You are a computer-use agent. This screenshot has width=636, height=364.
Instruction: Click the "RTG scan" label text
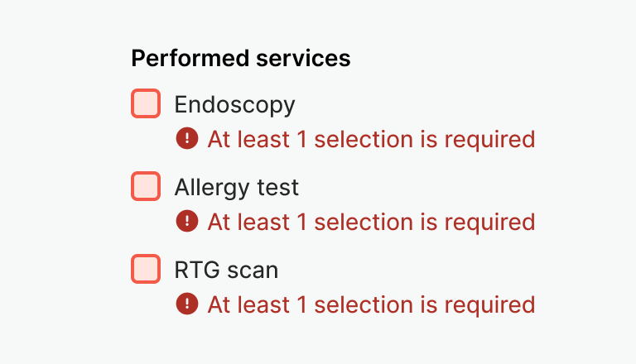tap(226, 271)
